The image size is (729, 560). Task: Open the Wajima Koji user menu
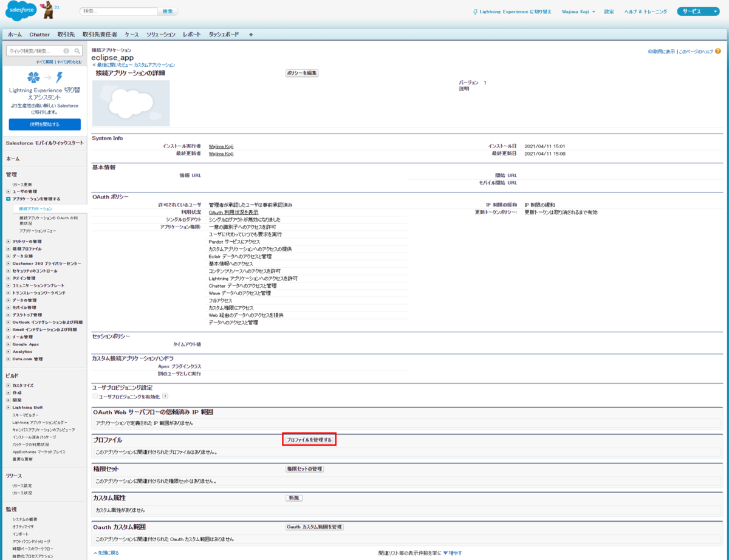coord(579,12)
